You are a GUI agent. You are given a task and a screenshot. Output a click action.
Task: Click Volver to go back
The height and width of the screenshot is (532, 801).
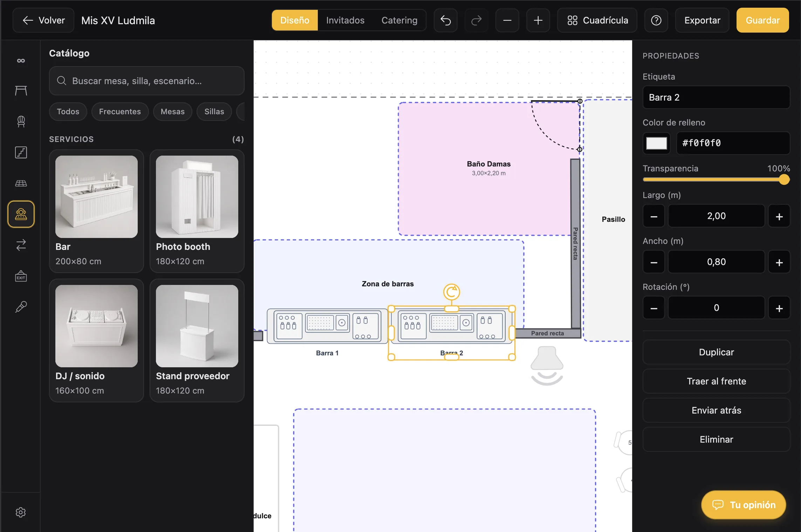[x=43, y=20]
